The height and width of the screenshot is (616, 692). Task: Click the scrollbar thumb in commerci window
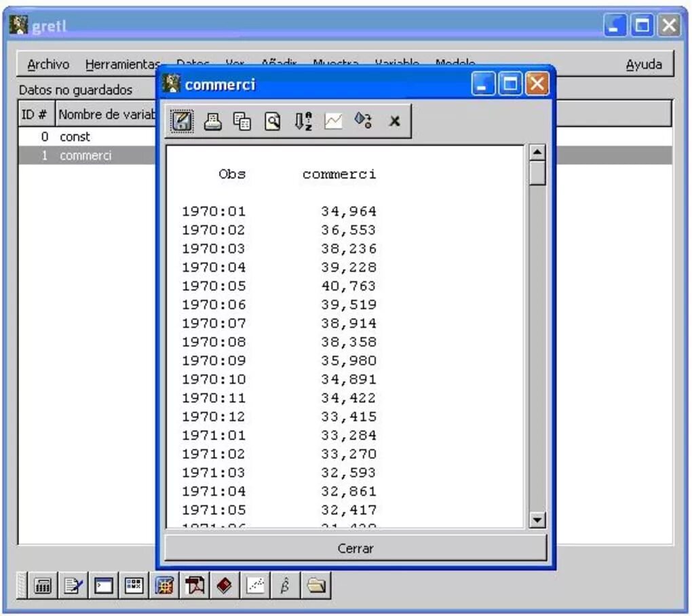coord(537,173)
